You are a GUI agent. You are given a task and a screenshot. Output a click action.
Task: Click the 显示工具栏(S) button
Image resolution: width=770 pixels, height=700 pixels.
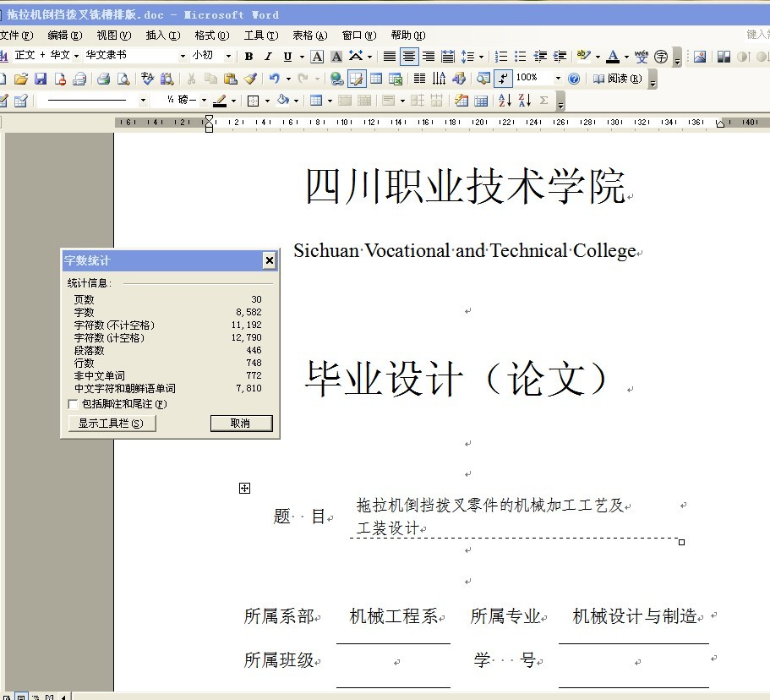[112, 424]
